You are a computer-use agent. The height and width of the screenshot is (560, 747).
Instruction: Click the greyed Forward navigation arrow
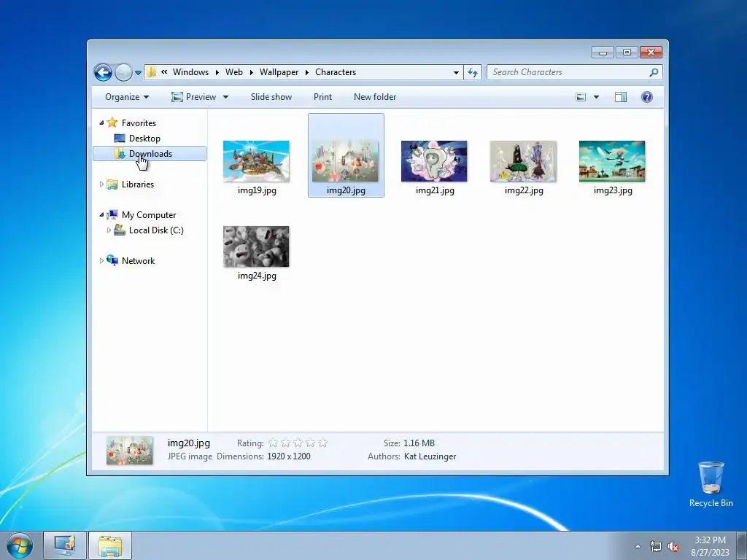[123, 72]
